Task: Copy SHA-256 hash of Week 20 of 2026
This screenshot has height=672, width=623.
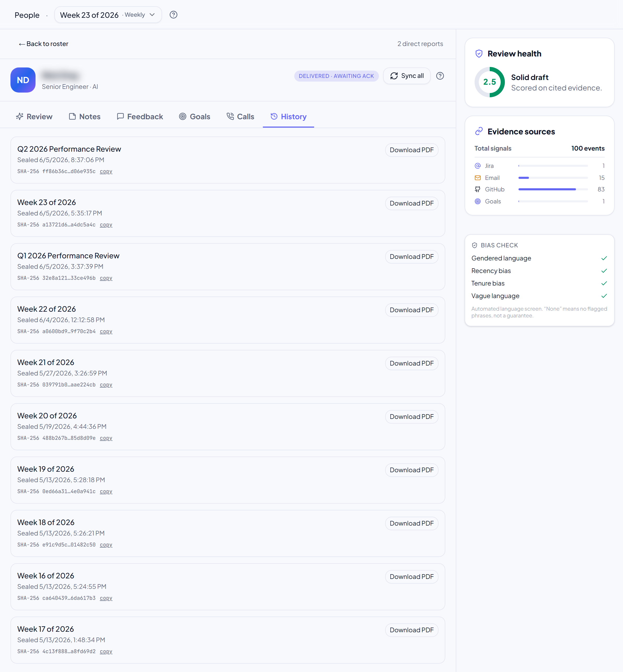Action: tap(106, 438)
